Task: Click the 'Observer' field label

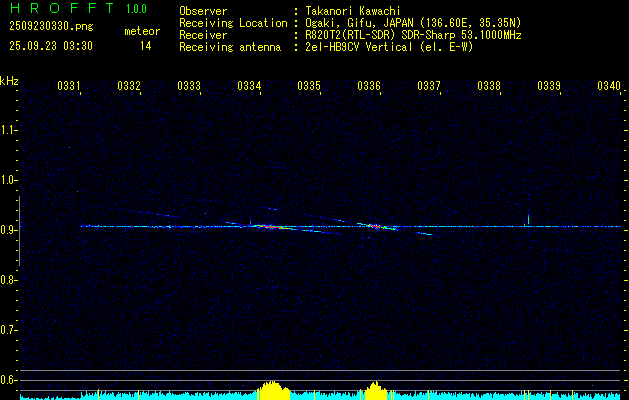Action: [203, 11]
